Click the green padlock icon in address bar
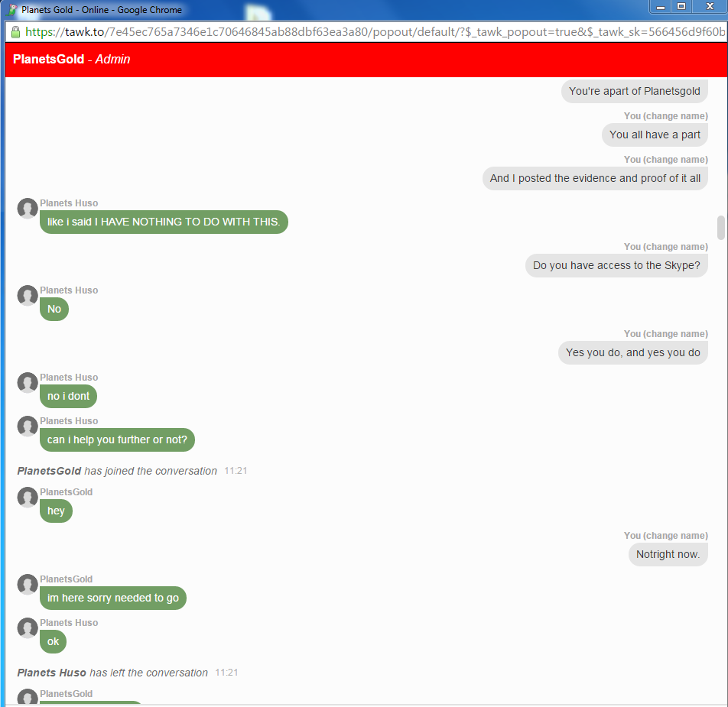The height and width of the screenshot is (707, 728). pos(15,32)
